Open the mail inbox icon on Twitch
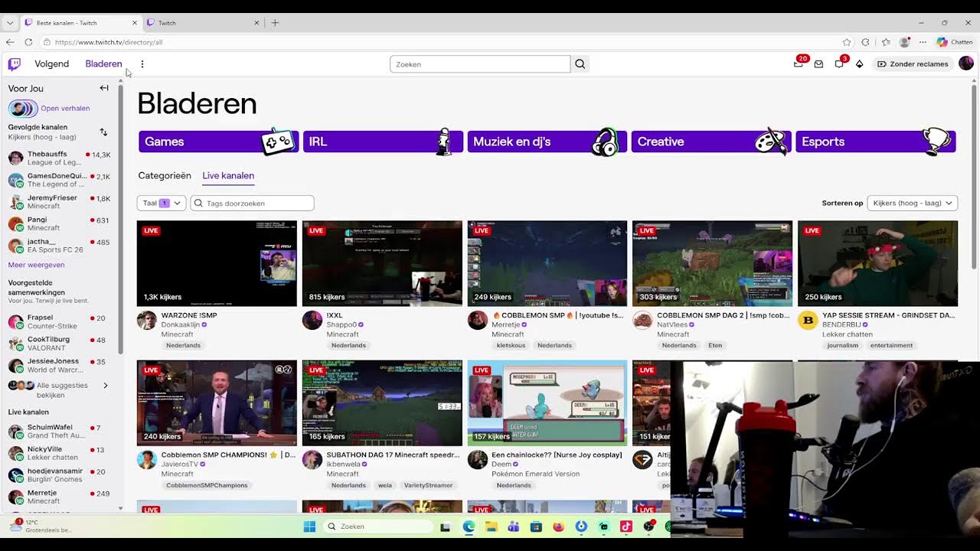The height and width of the screenshot is (551, 980). pos(818,64)
